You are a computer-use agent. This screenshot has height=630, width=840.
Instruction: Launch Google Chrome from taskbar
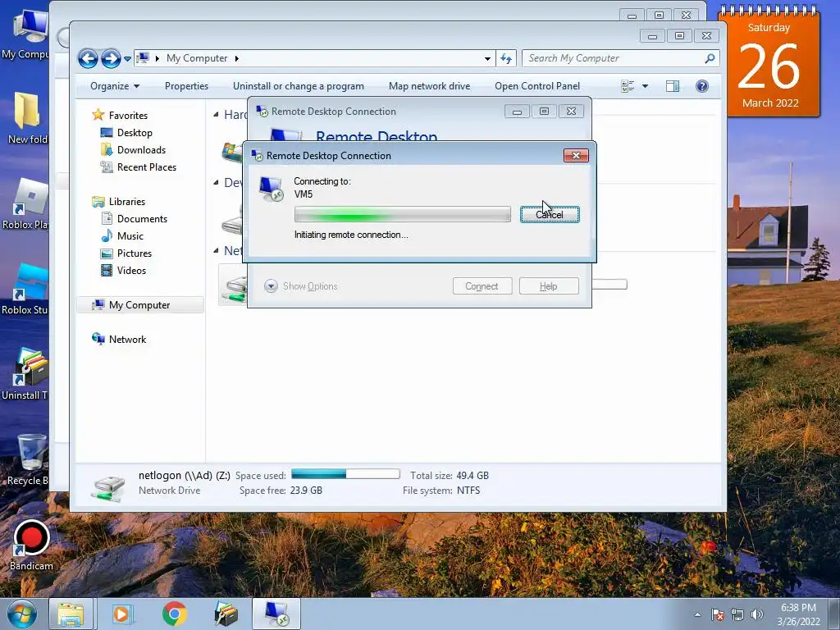[x=174, y=614]
